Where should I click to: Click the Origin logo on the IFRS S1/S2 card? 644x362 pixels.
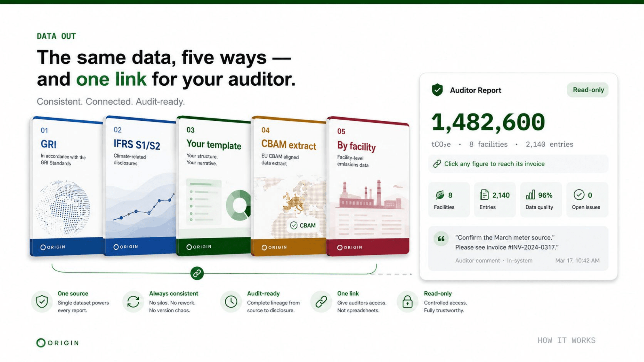pyautogui.click(x=125, y=247)
